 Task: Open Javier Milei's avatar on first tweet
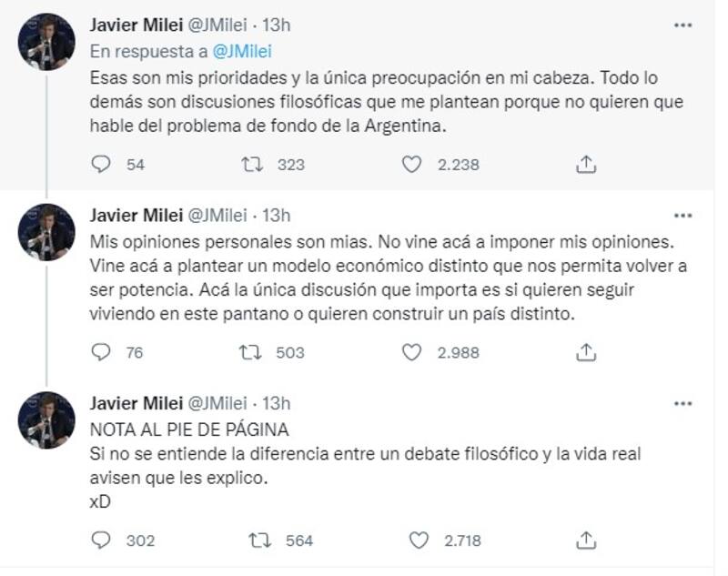(46, 43)
